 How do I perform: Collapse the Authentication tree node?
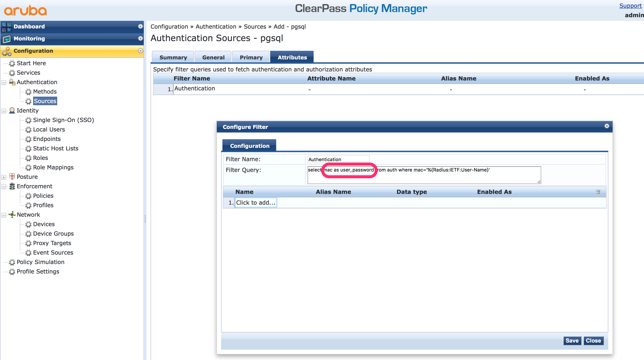[4, 83]
